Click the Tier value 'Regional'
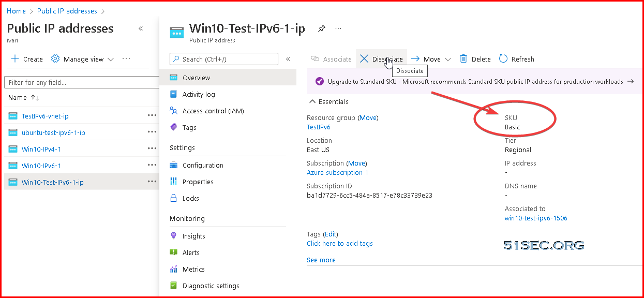The image size is (644, 298). [518, 150]
